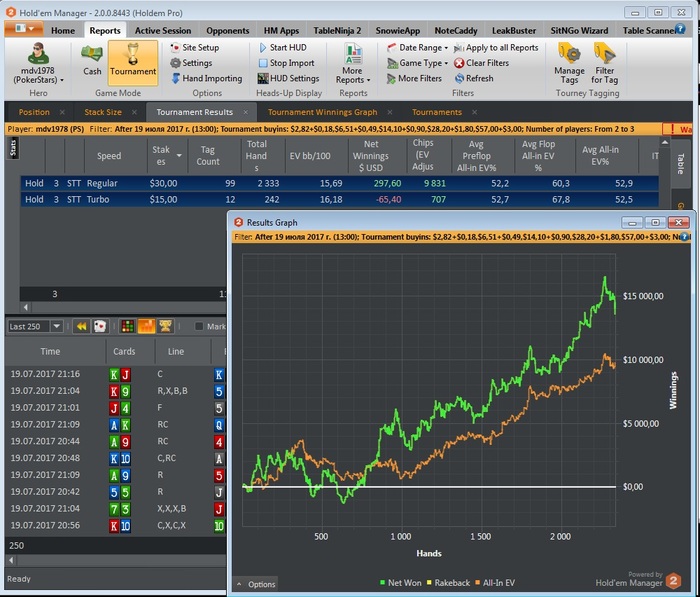The height and width of the screenshot is (597, 700).
Task: Click the yellow rewind arrows icon
Action: click(82, 326)
